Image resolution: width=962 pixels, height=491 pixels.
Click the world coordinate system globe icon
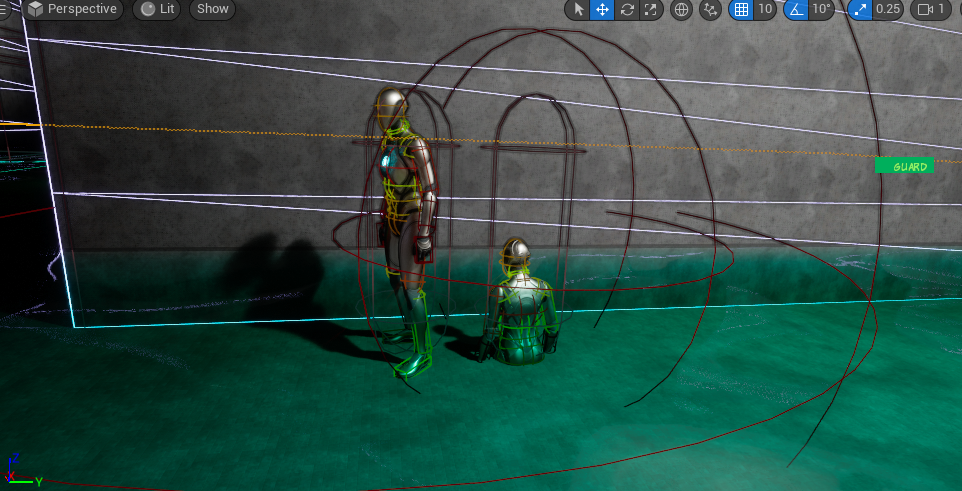tap(682, 9)
